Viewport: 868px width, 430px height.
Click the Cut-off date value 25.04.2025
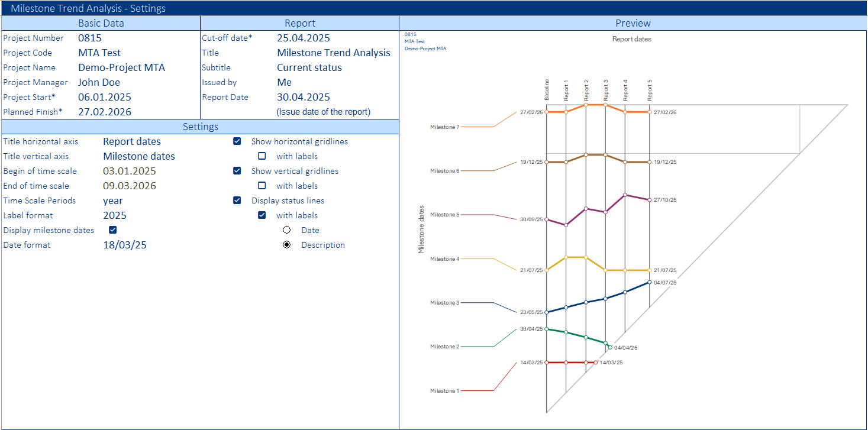pos(303,38)
